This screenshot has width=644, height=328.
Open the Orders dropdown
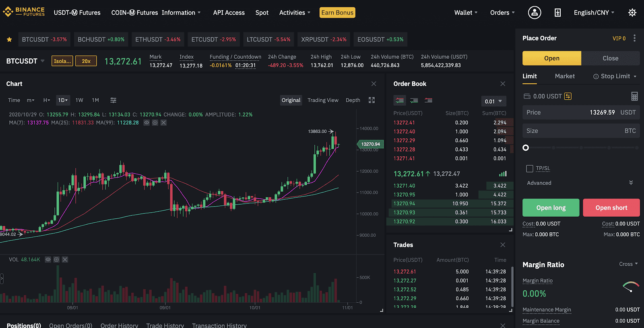(x=502, y=12)
